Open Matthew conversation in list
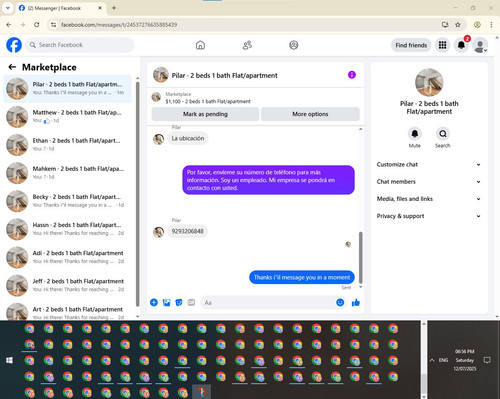 click(x=68, y=117)
